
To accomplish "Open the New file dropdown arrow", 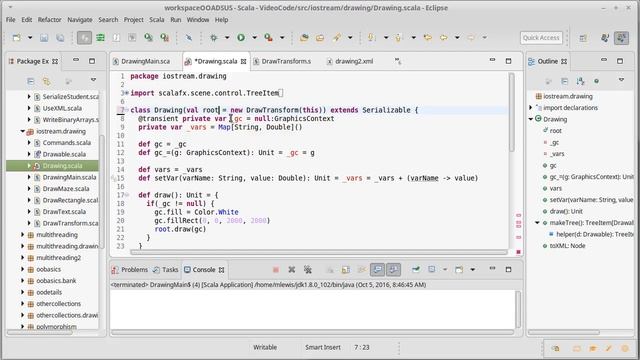I will 30,38.
